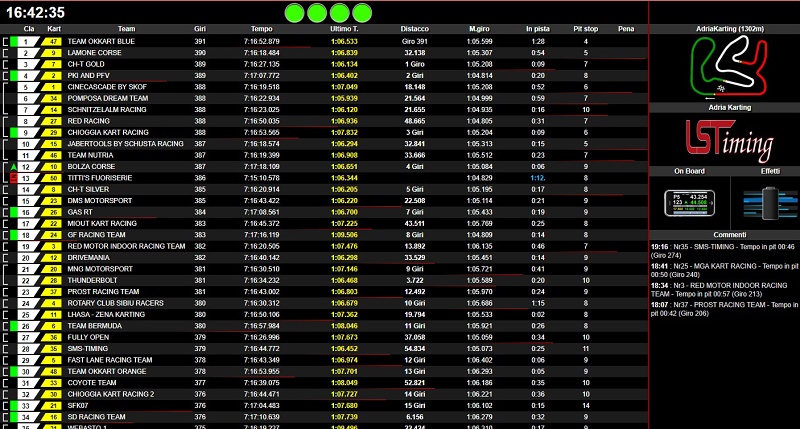Click the last green status light
800x429 pixels.
coord(362,13)
